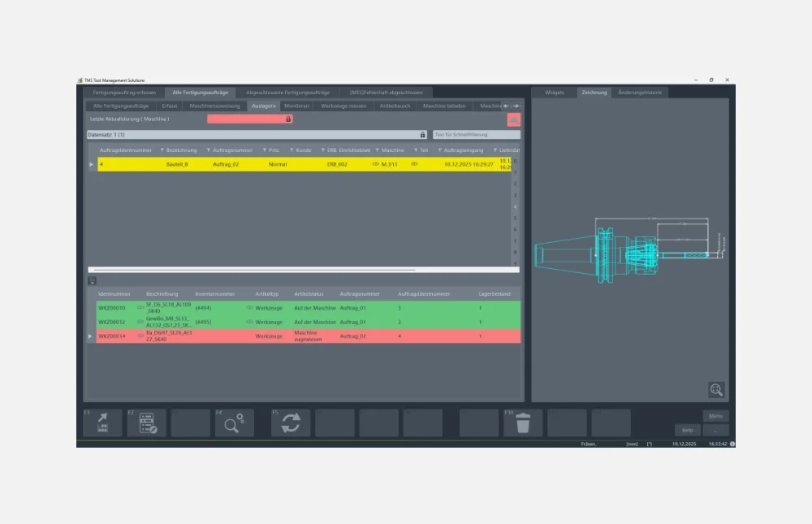Open filter dropdown on Bezeichnung column
812x524 pixels.
point(162,150)
